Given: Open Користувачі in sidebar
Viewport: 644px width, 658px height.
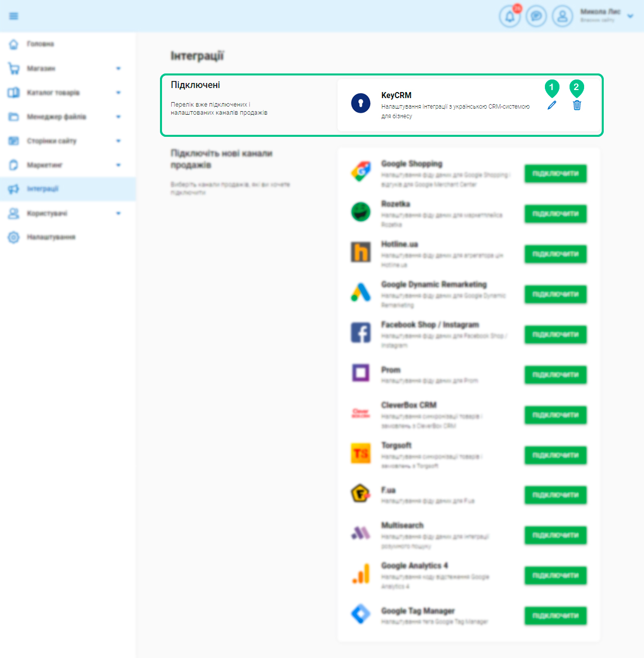Looking at the screenshot, I should (47, 213).
